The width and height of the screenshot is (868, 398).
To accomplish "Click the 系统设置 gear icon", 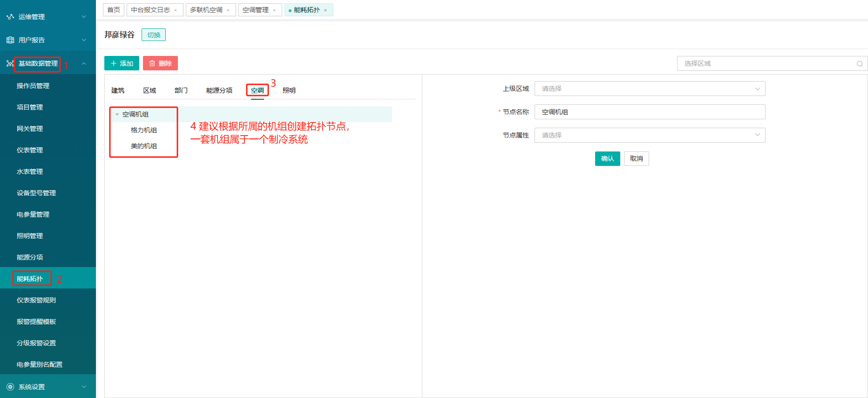I will click(10, 387).
